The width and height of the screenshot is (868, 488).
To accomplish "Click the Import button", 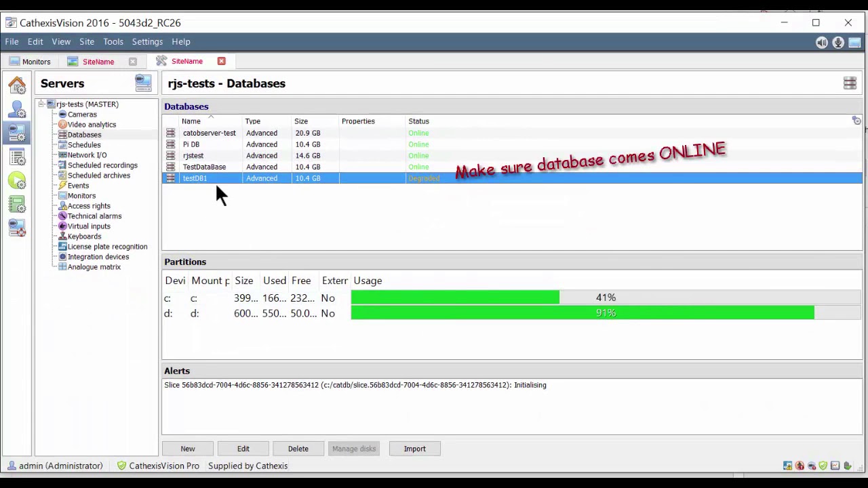I will pyautogui.click(x=415, y=449).
